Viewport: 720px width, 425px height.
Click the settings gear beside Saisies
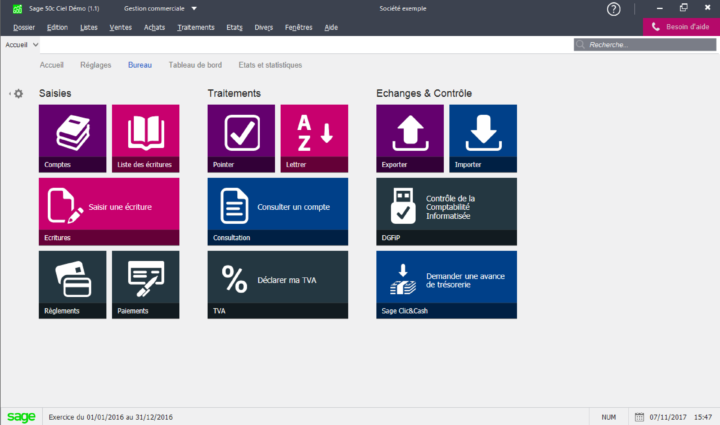[18, 94]
